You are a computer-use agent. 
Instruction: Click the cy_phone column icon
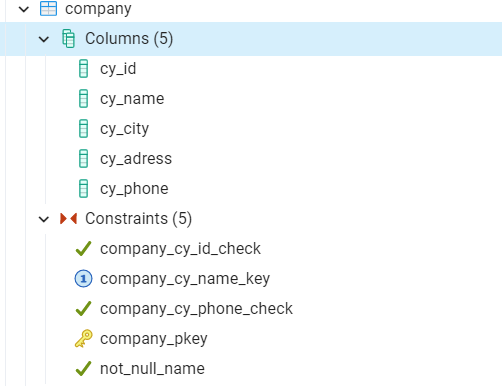pyautogui.click(x=83, y=189)
